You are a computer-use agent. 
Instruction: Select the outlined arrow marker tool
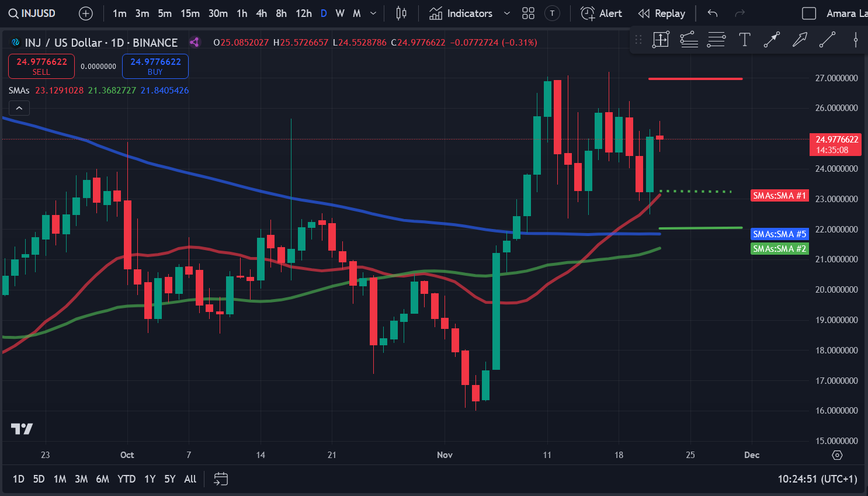pos(800,40)
